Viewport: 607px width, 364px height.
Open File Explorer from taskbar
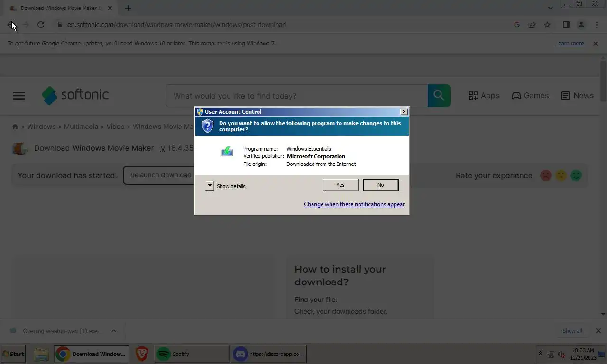(x=42, y=354)
